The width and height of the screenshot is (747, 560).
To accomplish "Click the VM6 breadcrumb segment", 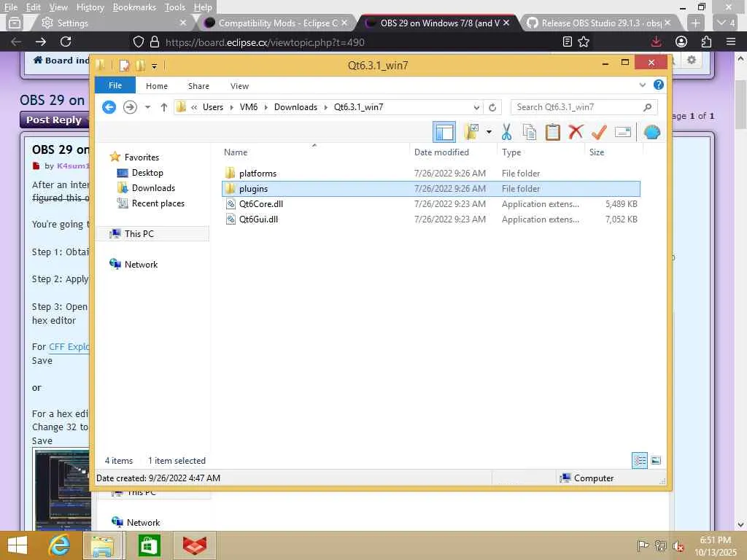I will pos(249,107).
